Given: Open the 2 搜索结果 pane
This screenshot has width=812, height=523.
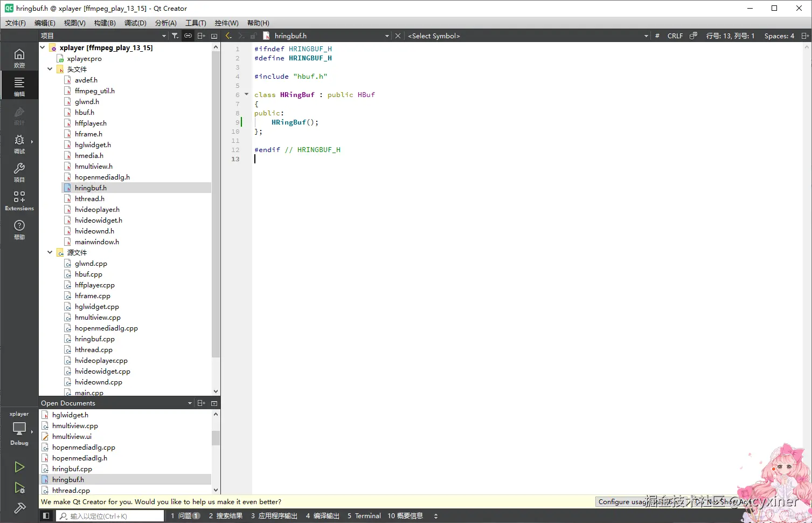Looking at the screenshot, I should click(x=226, y=516).
